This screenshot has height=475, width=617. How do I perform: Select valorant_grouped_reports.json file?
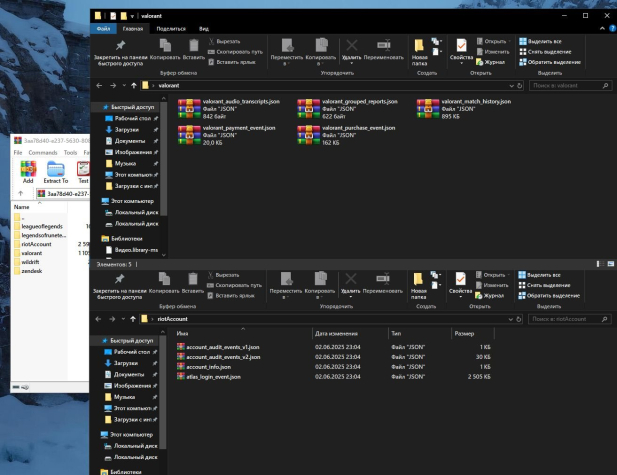pyautogui.click(x=348, y=109)
